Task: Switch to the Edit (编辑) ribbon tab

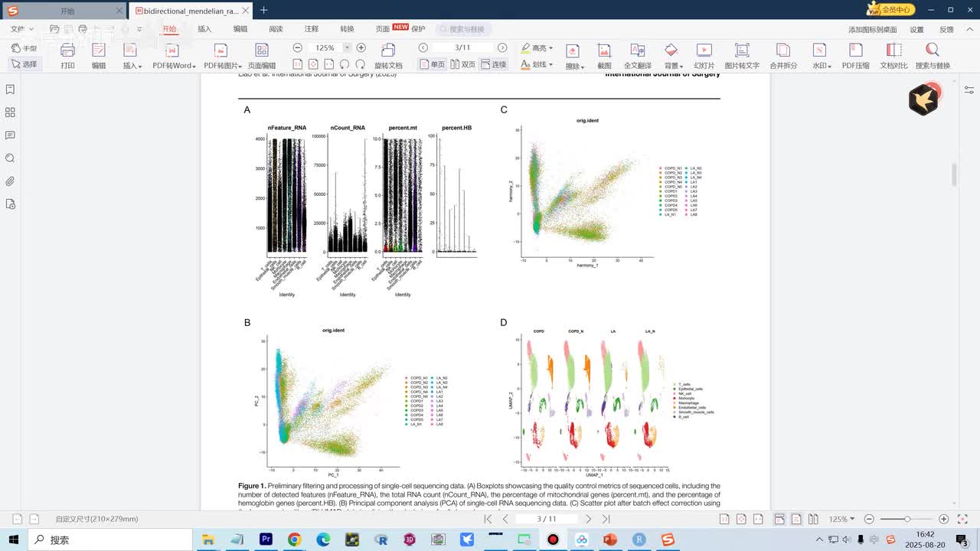Action: [240, 29]
